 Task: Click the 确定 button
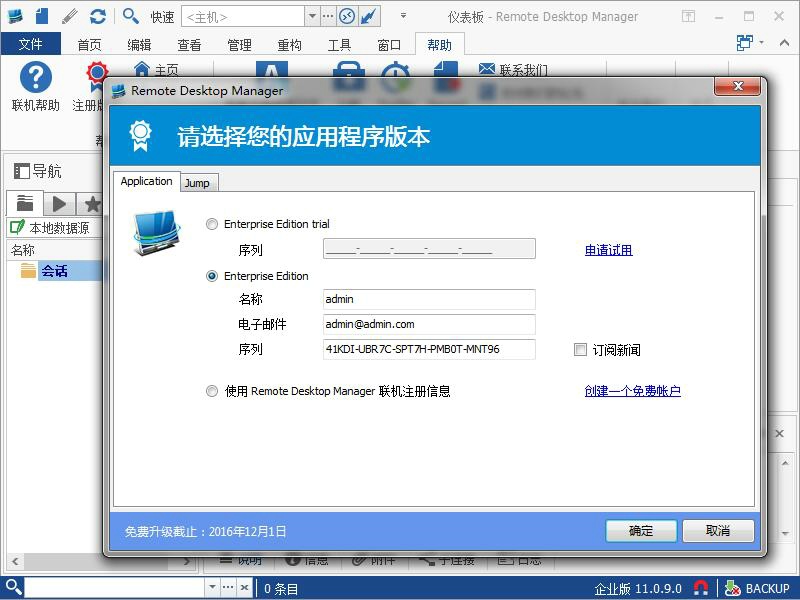[641, 531]
